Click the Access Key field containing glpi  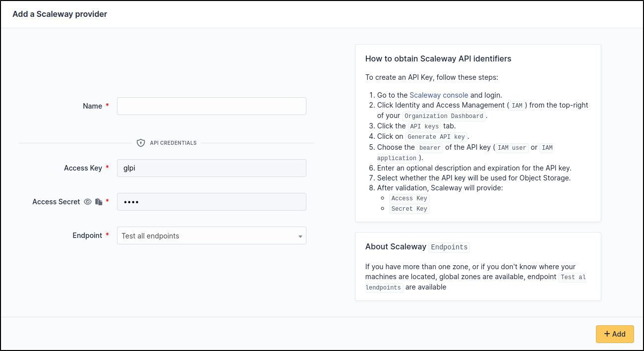click(x=211, y=168)
